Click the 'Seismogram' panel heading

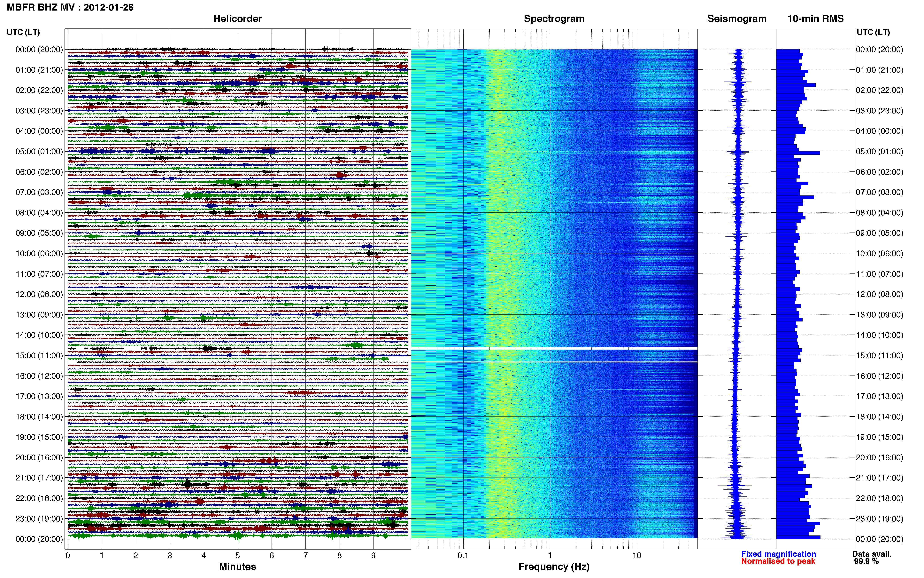point(737,18)
